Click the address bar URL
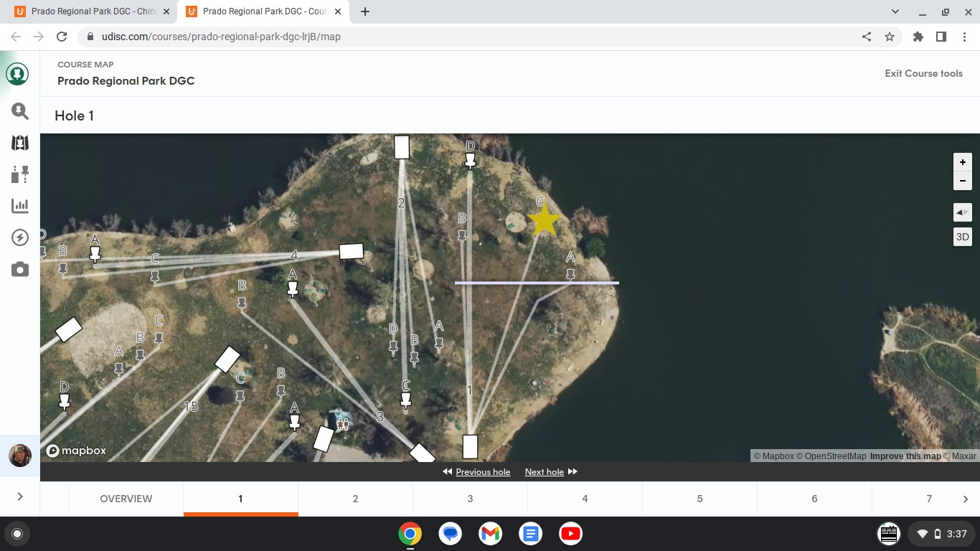 coord(221,37)
